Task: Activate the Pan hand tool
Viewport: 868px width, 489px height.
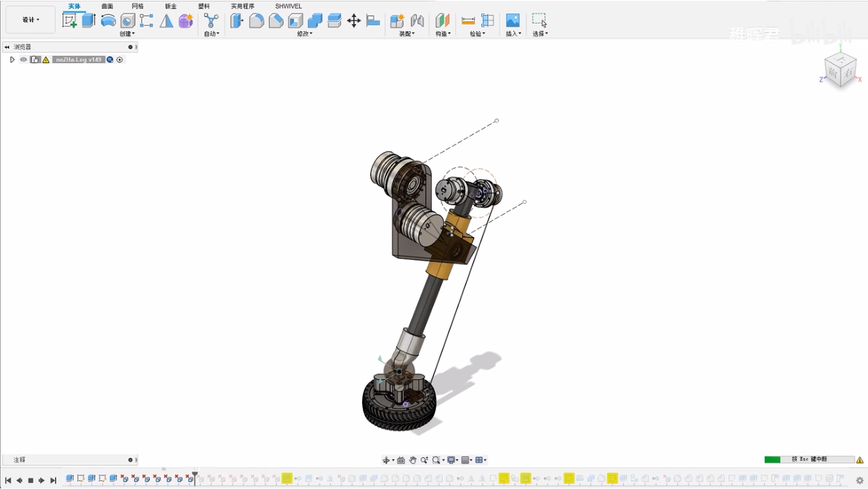Action: 412,460
